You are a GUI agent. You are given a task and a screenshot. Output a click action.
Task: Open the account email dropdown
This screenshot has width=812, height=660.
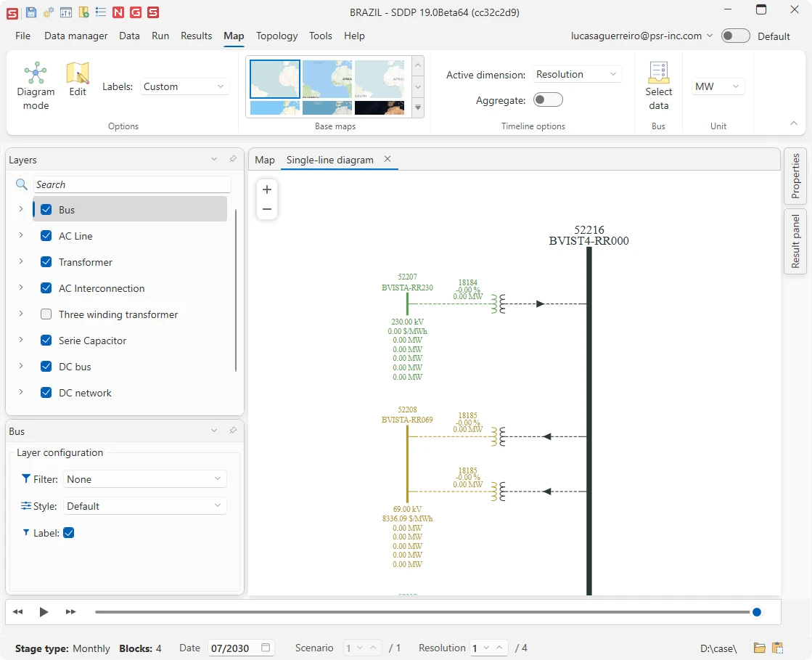coord(710,36)
